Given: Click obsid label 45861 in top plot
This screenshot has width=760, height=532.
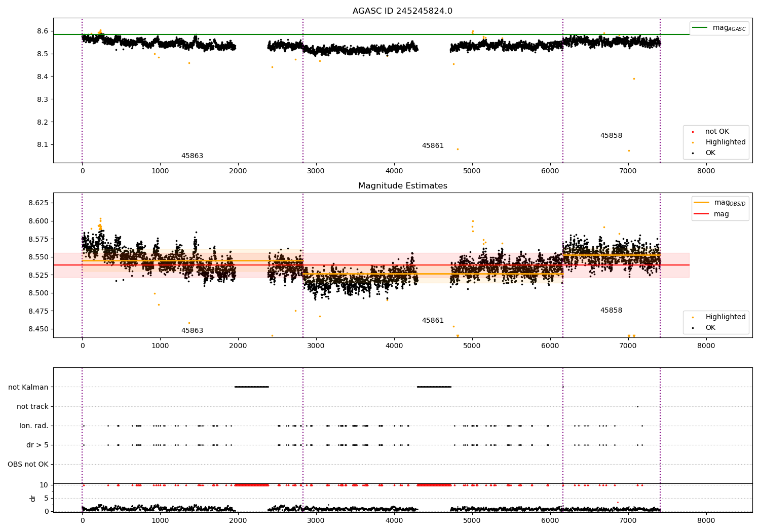Looking at the screenshot, I should pos(433,146).
